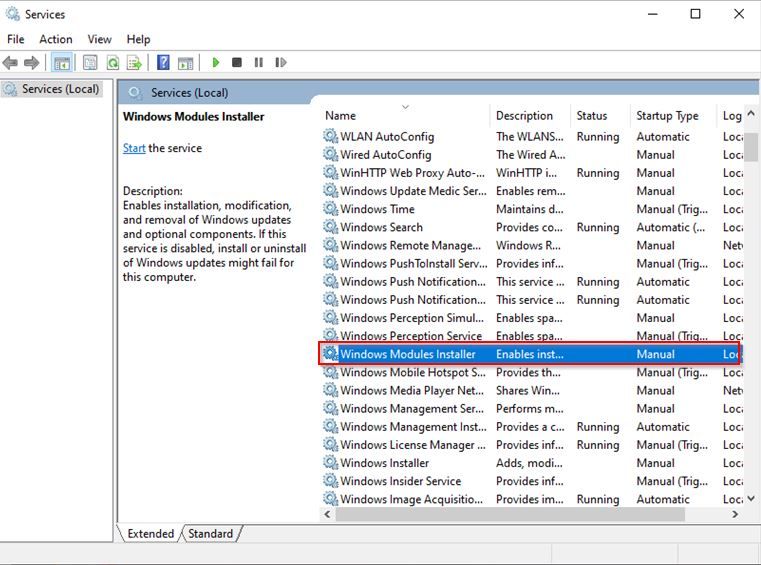Select the Windows Search service

coord(532,227)
